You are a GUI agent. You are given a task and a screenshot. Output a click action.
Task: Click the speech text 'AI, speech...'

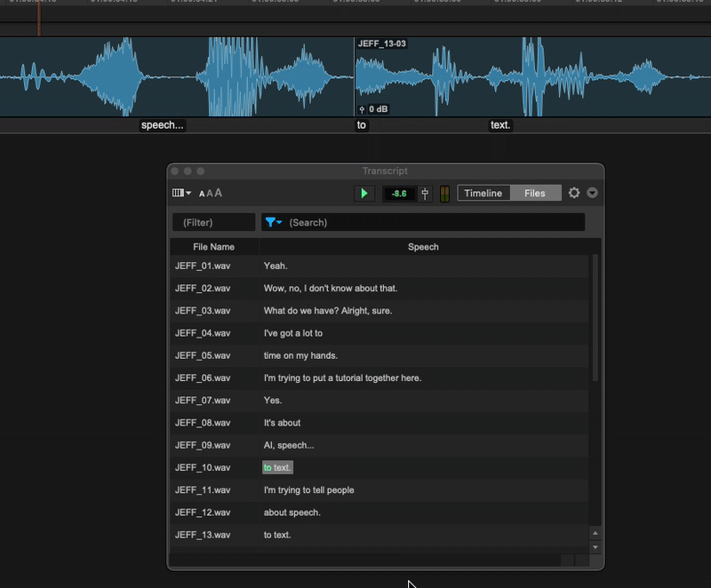click(x=289, y=445)
